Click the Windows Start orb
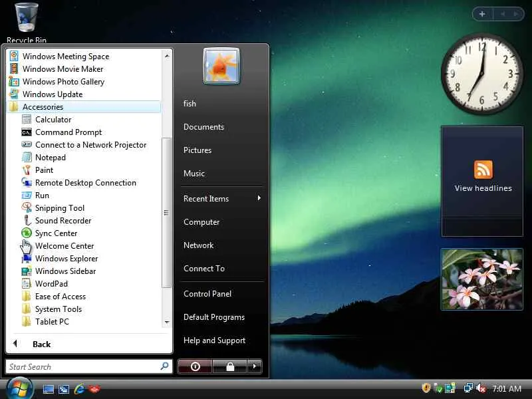This screenshot has height=399, width=532. pyautogui.click(x=19, y=388)
